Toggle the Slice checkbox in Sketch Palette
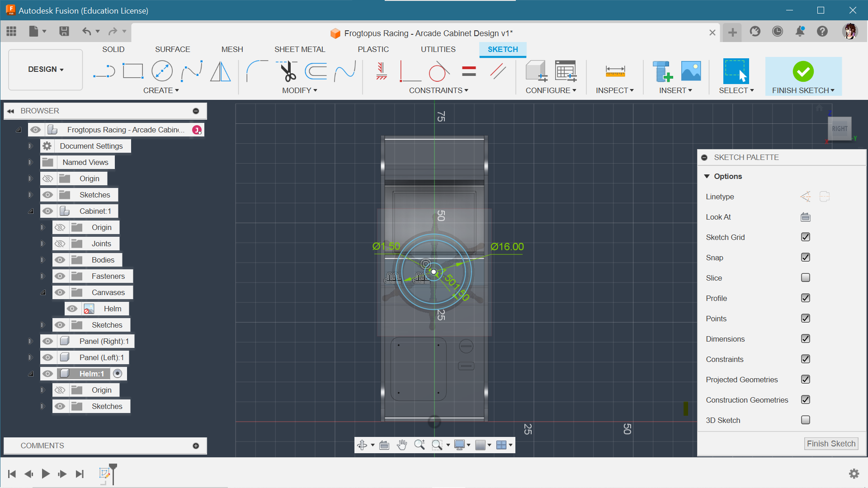This screenshot has width=868, height=488. point(806,278)
